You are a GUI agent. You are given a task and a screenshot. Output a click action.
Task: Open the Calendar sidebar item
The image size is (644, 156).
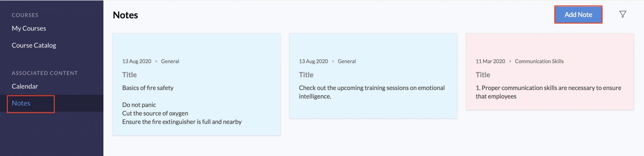pos(25,86)
